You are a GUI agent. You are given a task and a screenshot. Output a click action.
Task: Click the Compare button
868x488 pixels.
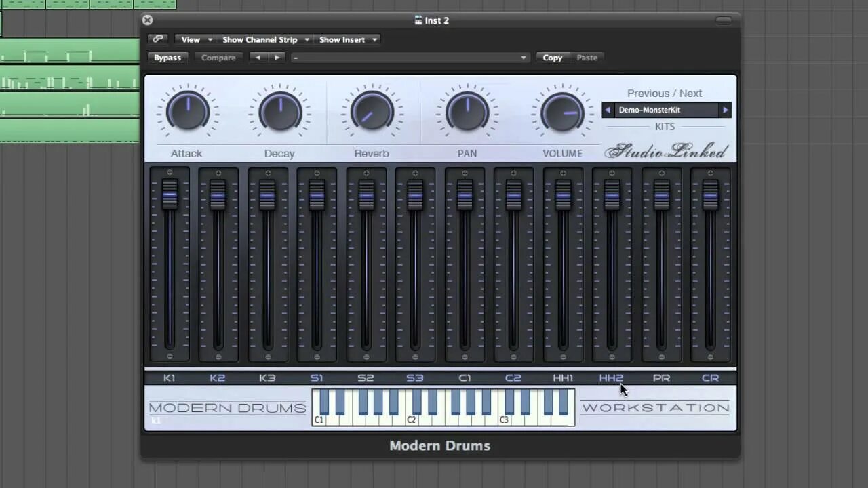click(x=218, y=58)
